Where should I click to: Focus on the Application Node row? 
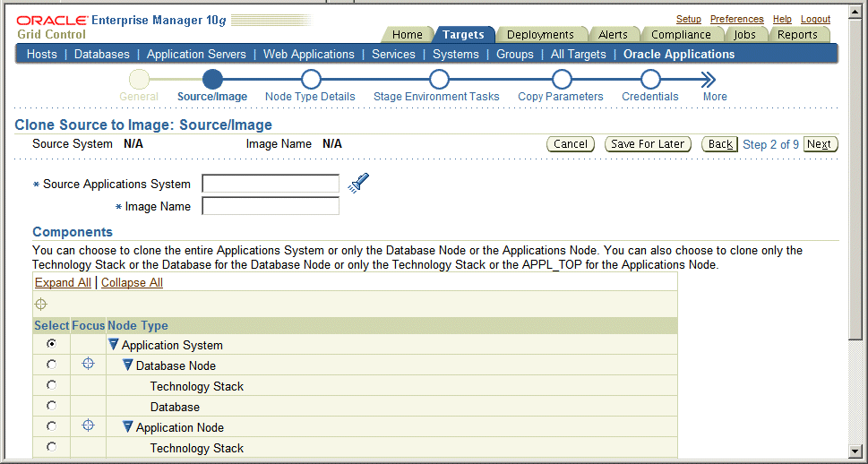(x=88, y=425)
